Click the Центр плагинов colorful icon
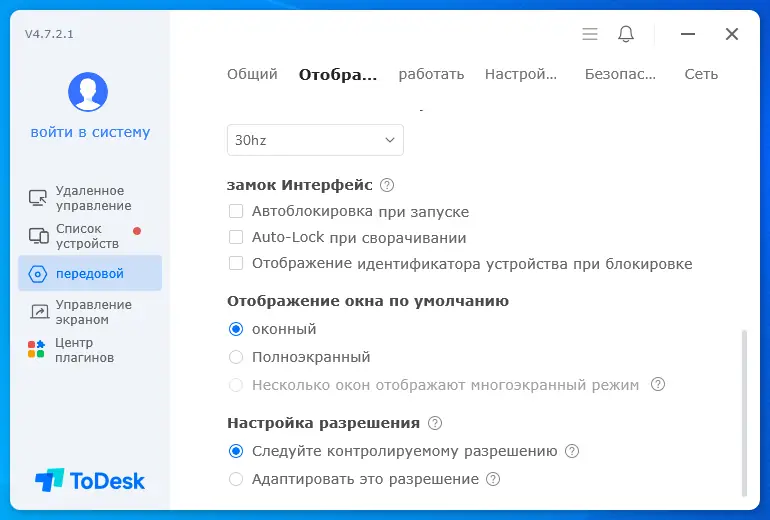This screenshot has width=770, height=520. [36, 349]
